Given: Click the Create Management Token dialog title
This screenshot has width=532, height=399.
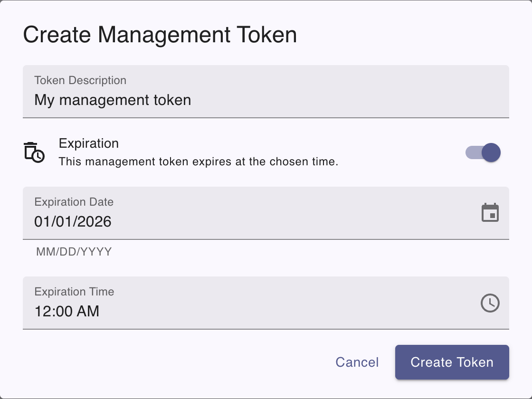Looking at the screenshot, I should tap(160, 34).
